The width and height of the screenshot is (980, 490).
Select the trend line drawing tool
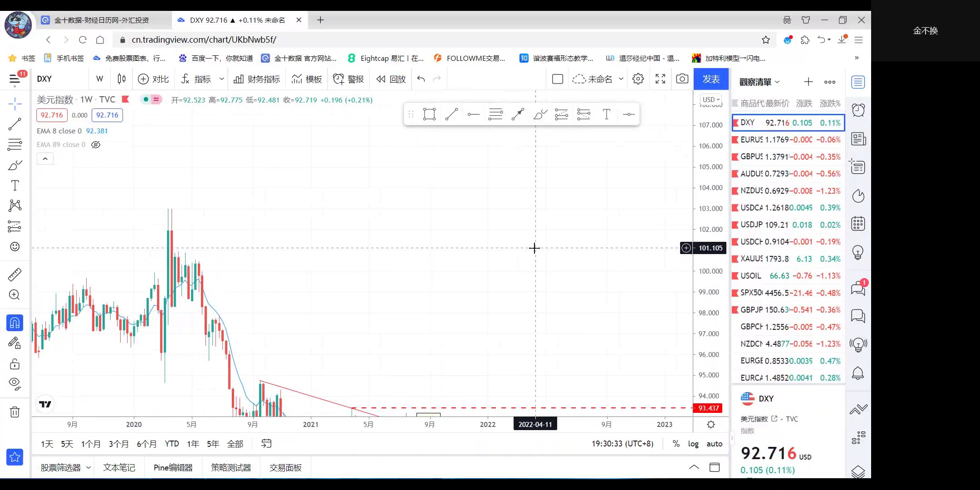pos(15,124)
